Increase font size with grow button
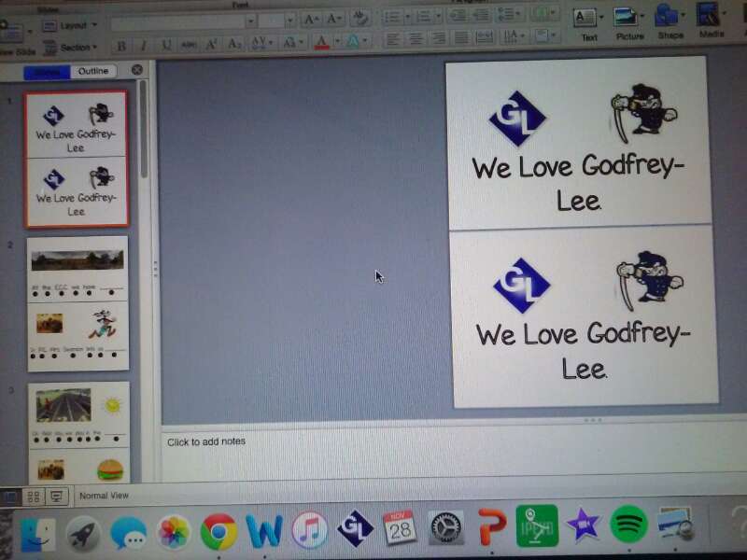The image size is (747, 560). 311,20
